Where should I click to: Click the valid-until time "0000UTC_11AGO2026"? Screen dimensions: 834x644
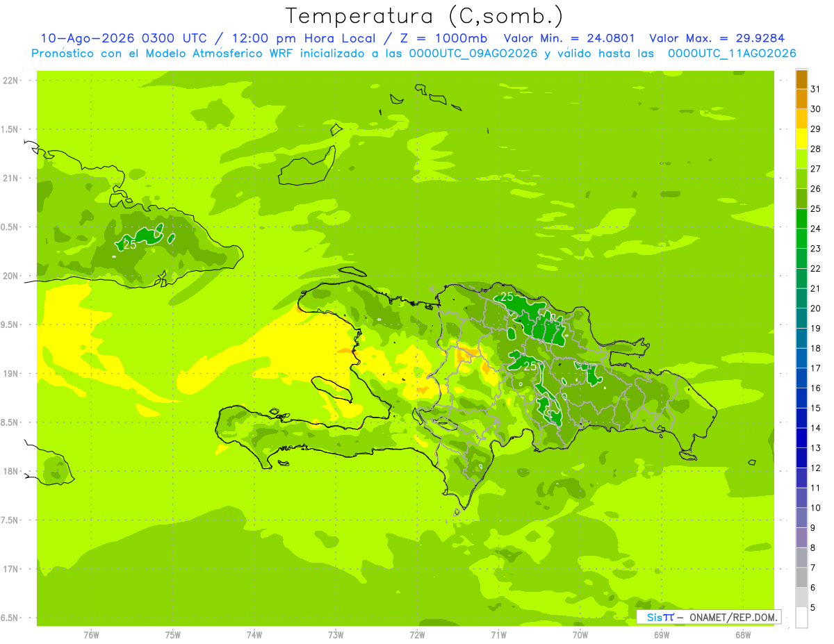(732, 53)
